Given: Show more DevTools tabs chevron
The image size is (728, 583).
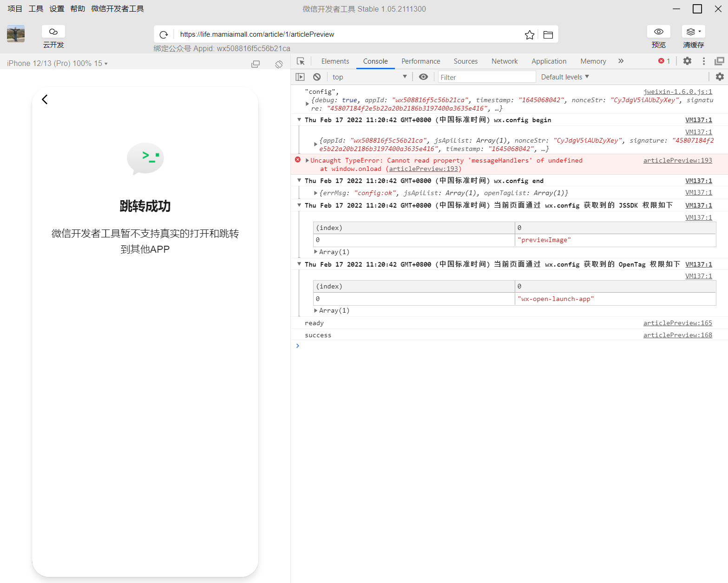Looking at the screenshot, I should [x=621, y=61].
